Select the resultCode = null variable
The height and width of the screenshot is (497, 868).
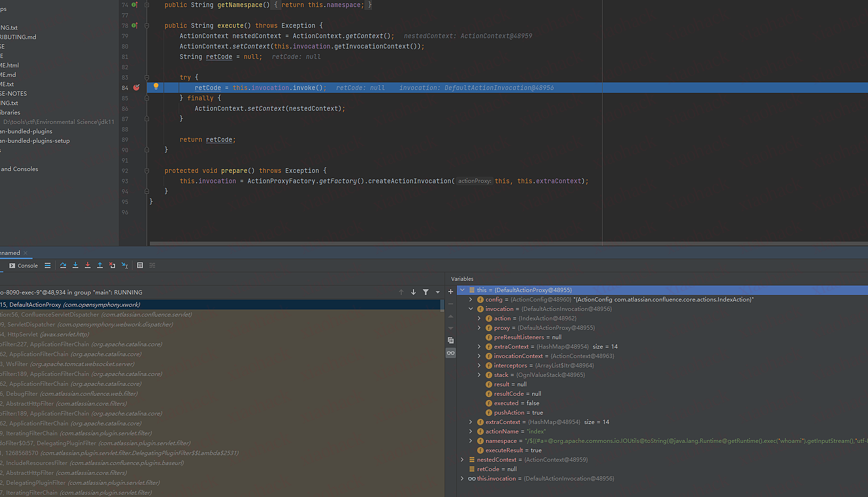tap(662, 394)
